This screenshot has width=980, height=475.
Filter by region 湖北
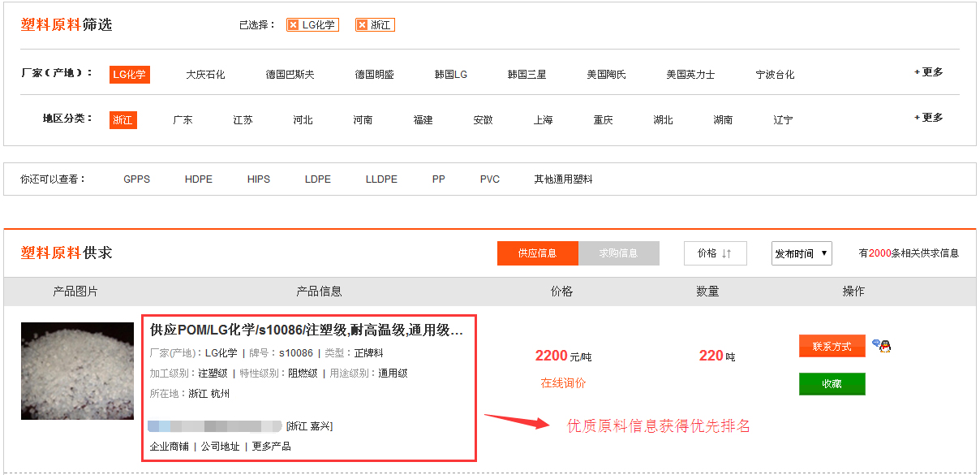pyautogui.click(x=663, y=120)
